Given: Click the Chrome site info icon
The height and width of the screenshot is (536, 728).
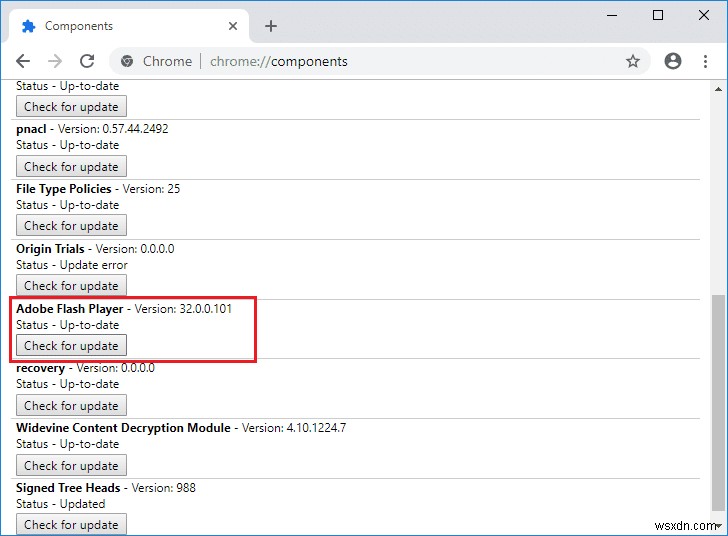Looking at the screenshot, I should (127, 61).
